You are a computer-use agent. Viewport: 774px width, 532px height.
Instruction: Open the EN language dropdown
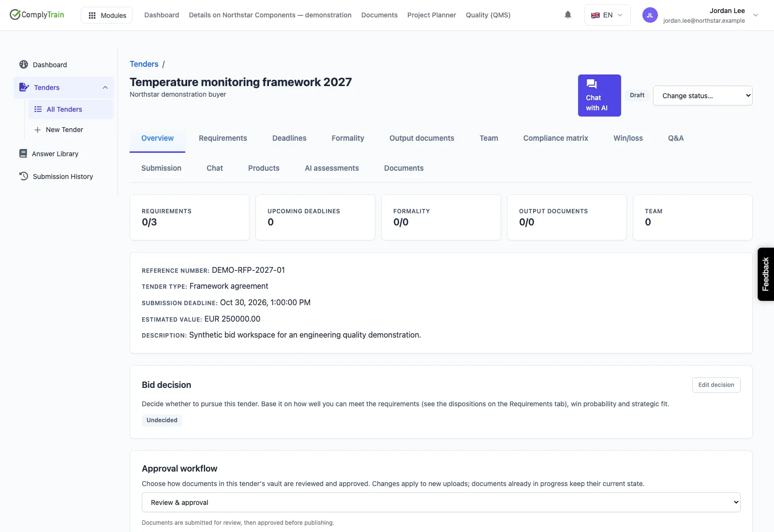(x=607, y=15)
